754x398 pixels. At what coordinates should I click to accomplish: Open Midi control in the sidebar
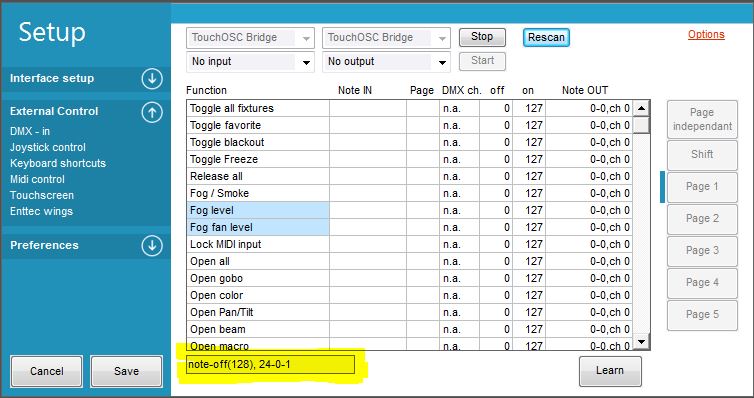(x=37, y=179)
